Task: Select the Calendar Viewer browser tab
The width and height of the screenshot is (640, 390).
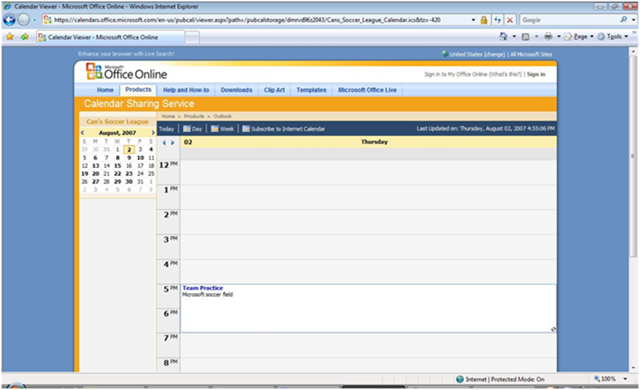Action: point(109,37)
